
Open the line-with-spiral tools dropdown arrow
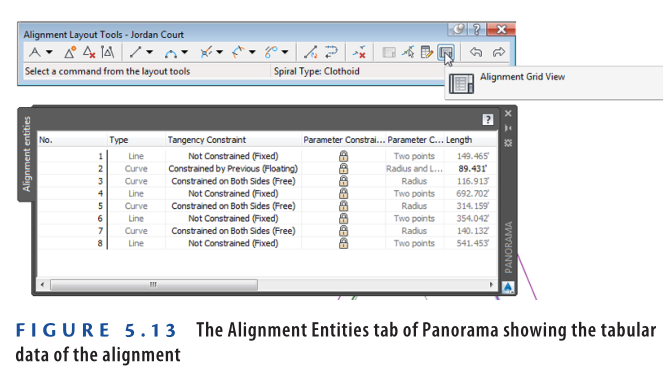point(219,52)
